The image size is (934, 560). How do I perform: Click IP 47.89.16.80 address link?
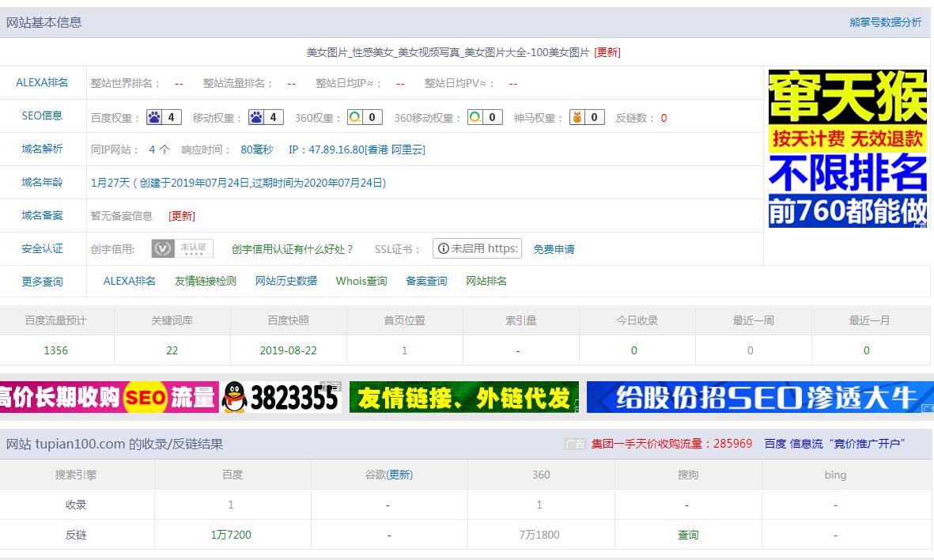coord(357,149)
